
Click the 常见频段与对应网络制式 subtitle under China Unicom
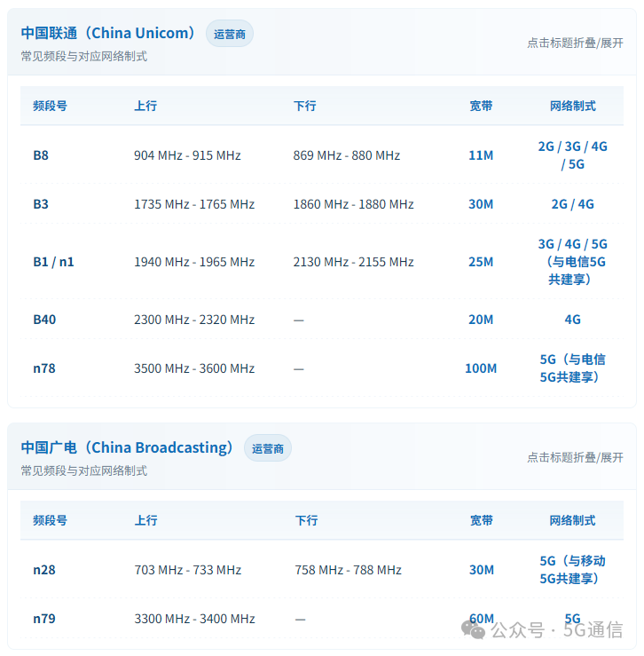[x=84, y=56]
